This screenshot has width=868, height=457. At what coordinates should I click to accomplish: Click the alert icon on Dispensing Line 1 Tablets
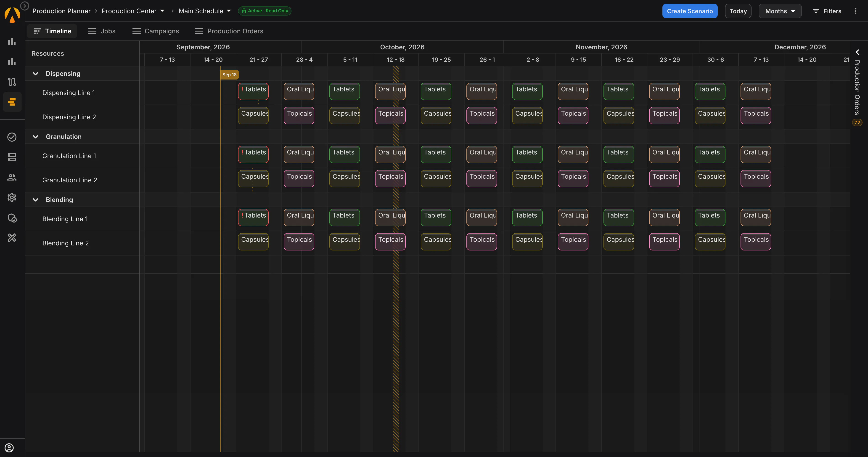pos(242,89)
